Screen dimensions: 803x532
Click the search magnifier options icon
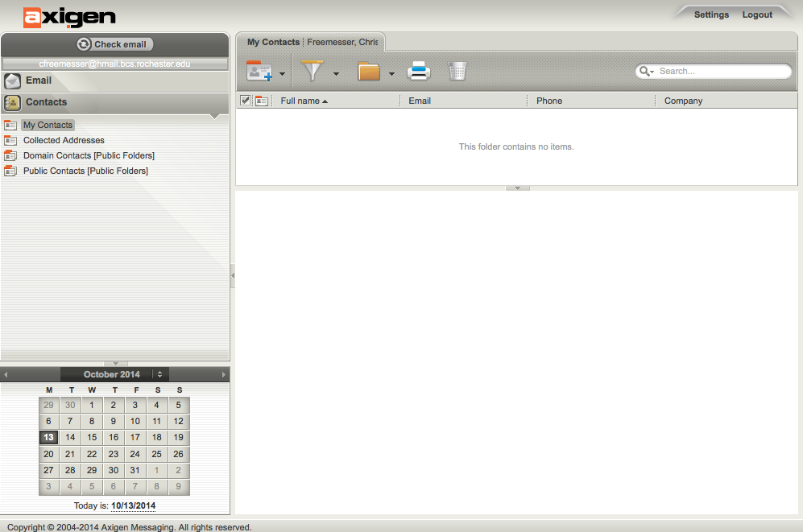point(647,72)
